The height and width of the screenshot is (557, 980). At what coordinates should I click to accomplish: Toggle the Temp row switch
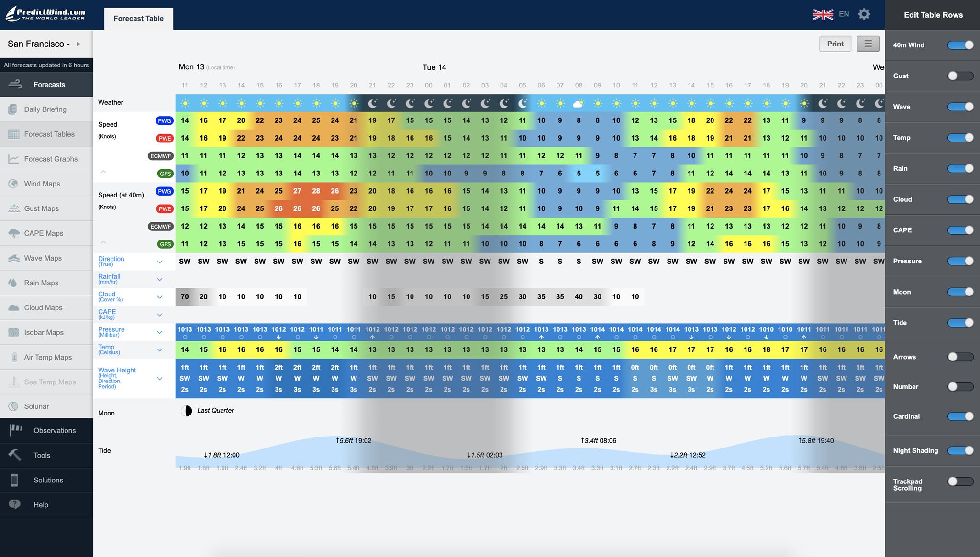[960, 137]
